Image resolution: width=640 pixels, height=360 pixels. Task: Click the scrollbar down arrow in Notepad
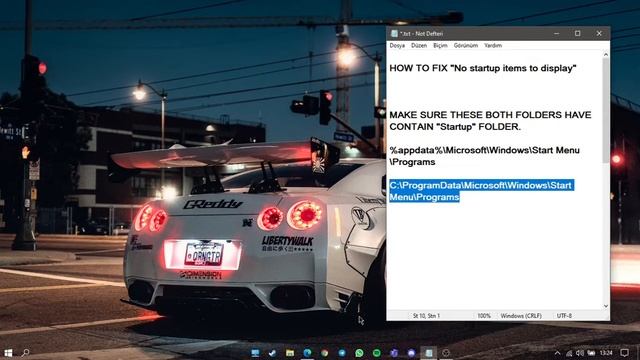coord(606,306)
